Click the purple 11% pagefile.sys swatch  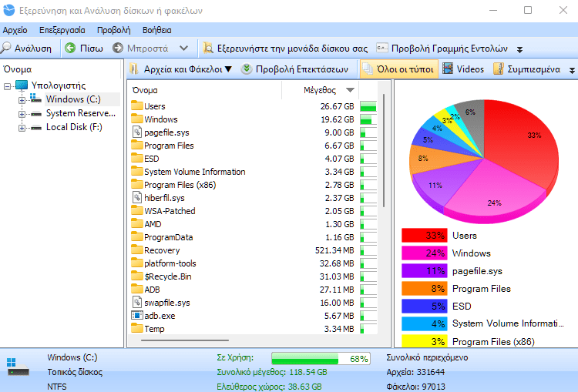coord(425,271)
